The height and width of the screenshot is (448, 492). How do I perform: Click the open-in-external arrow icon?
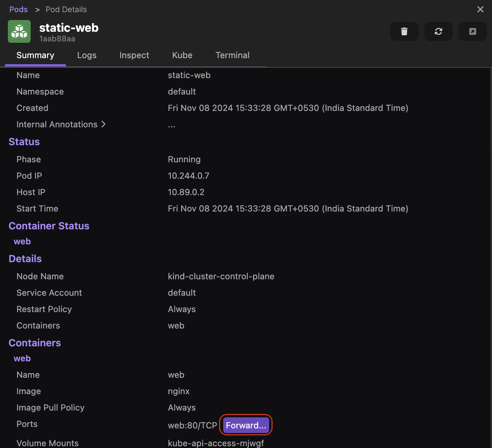coord(472,31)
